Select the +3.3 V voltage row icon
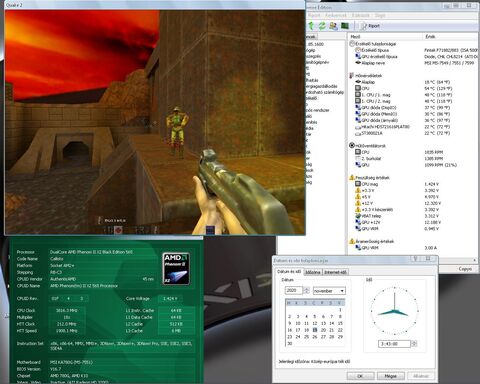The width and height of the screenshot is (480, 384). 358,190
